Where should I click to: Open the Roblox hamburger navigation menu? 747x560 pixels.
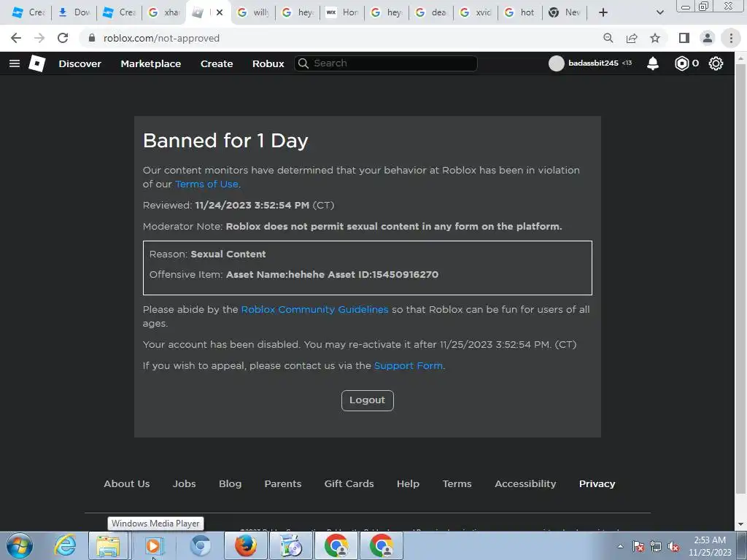(x=15, y=63)
